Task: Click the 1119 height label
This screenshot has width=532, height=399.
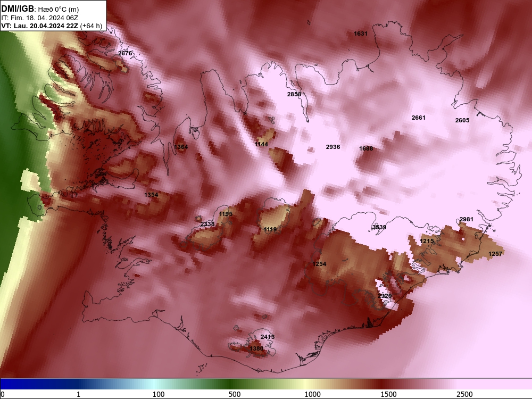Action: point(270,230)
